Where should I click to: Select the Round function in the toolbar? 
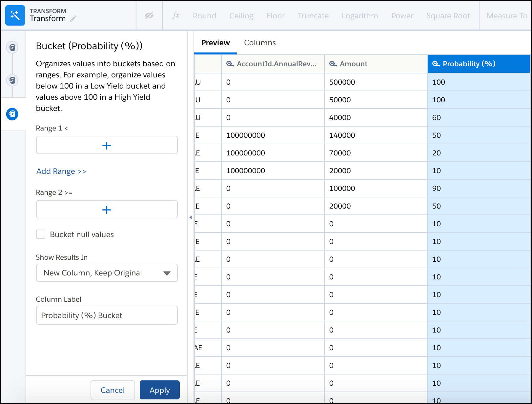point(204,15)
